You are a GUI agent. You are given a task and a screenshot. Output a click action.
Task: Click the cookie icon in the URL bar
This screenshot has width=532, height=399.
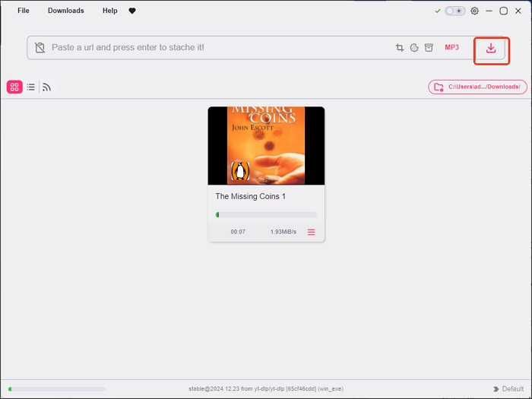[414, 48]
